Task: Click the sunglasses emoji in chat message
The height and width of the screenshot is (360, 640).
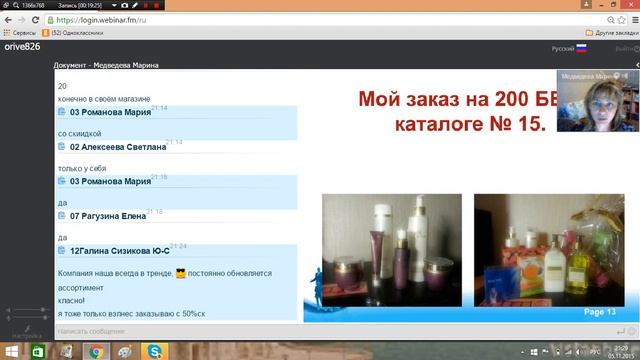Action: coord(180,273)
